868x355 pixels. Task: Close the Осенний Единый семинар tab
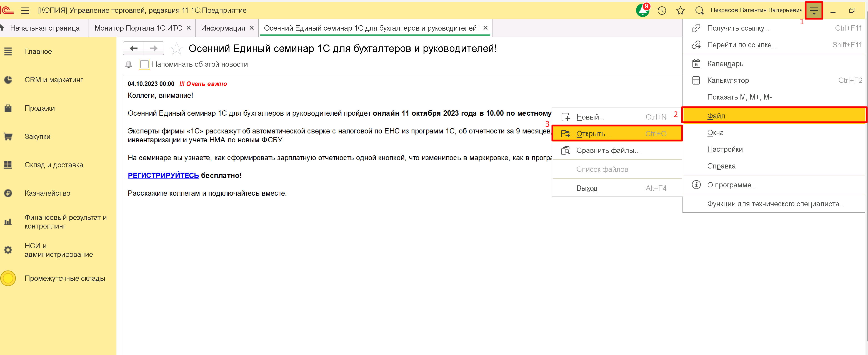[486, 28]
